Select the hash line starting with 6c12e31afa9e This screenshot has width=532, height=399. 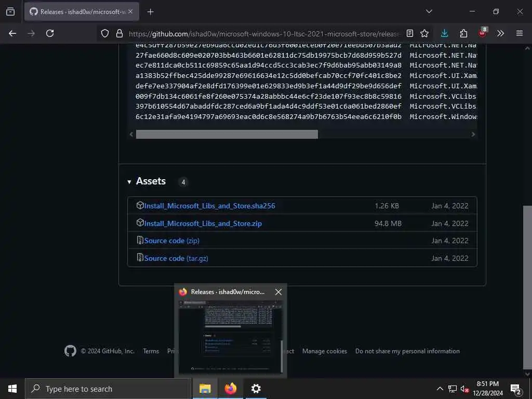point(269,117)
